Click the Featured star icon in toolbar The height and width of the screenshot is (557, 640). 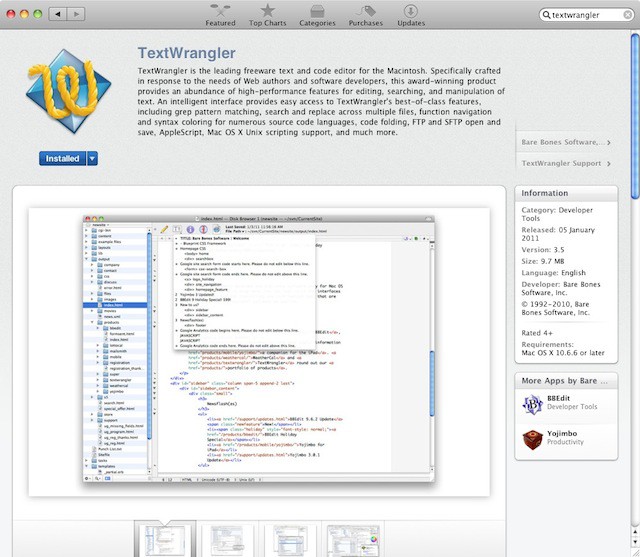(221, 12)
